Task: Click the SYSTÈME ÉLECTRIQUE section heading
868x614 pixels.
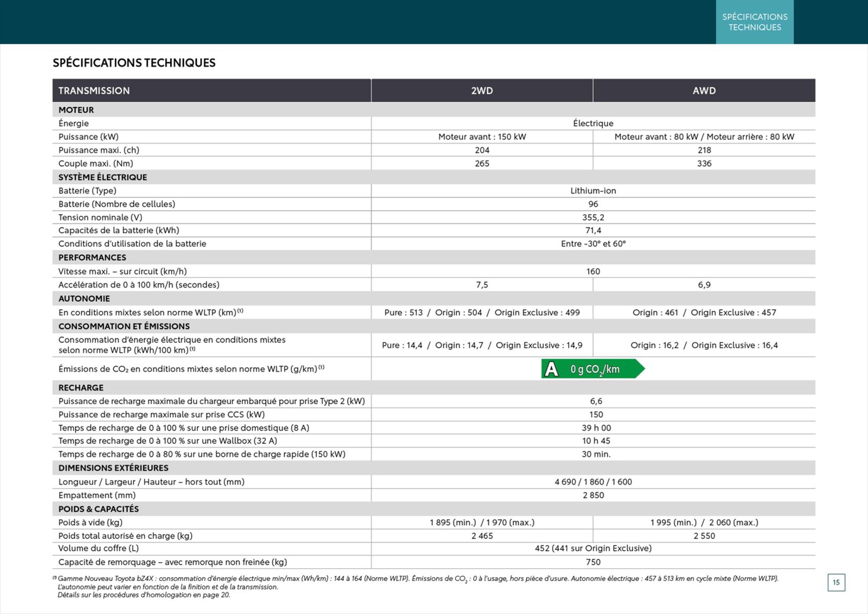Action: pyautogui.click(x=103, y=177)
